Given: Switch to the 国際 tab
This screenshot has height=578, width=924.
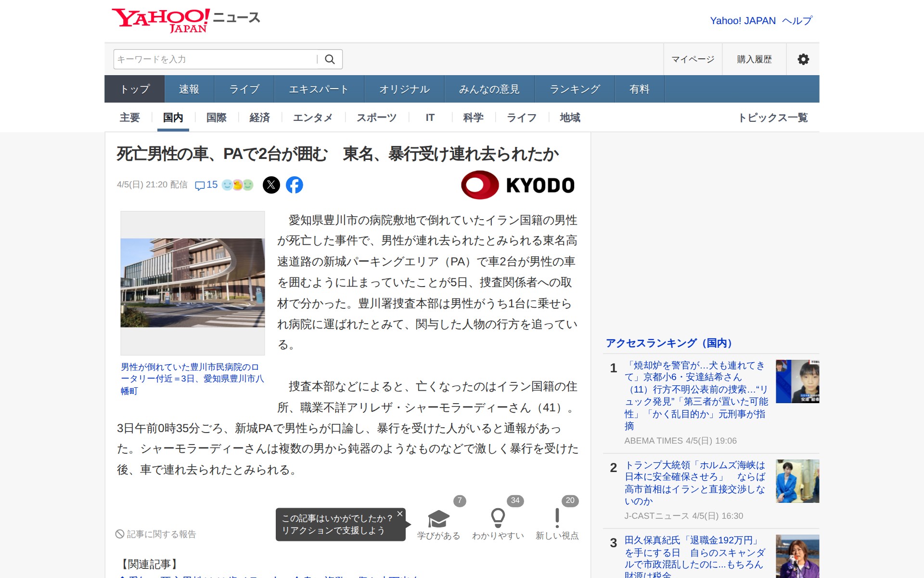Looking at the screenshot, I should pos(216,118).
